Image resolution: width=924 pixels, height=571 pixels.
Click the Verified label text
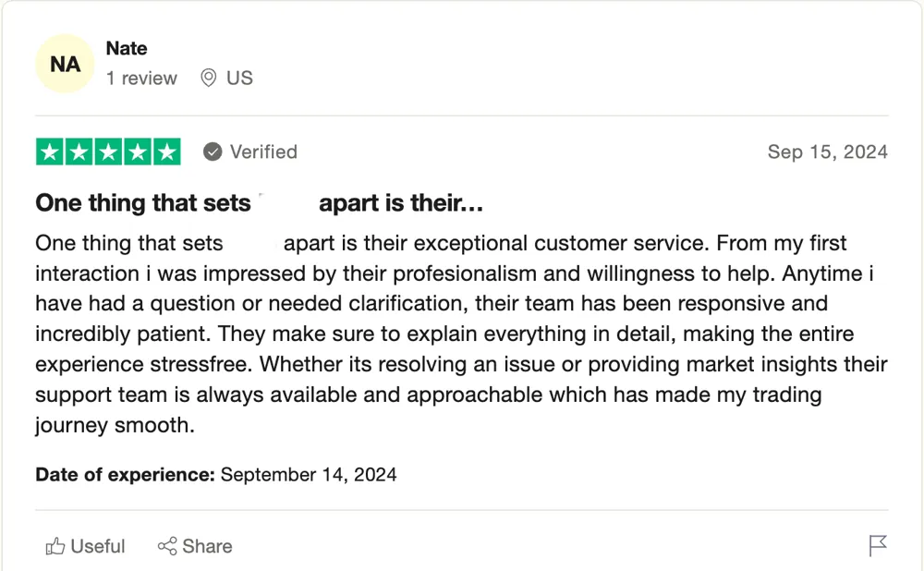pyautogui.click(x=263, y=152)
